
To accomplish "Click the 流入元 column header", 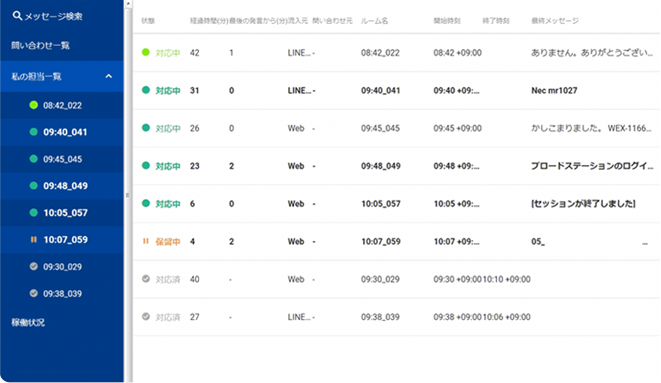I will coord(298,21).
